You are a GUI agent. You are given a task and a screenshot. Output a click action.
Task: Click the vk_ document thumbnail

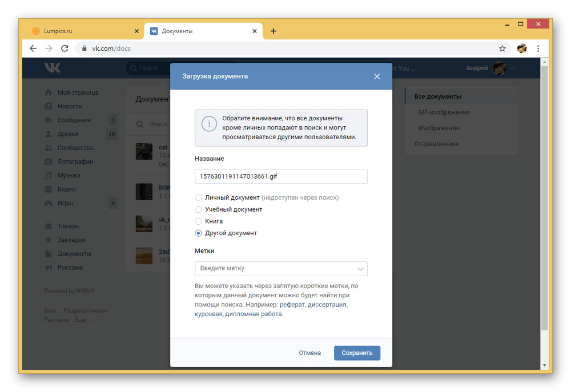tap(144, 224)
